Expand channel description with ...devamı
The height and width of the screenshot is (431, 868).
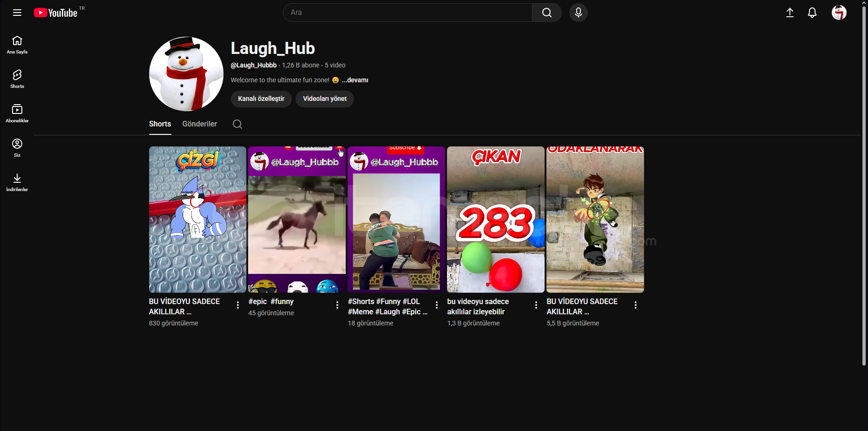[x=355, y=80]
